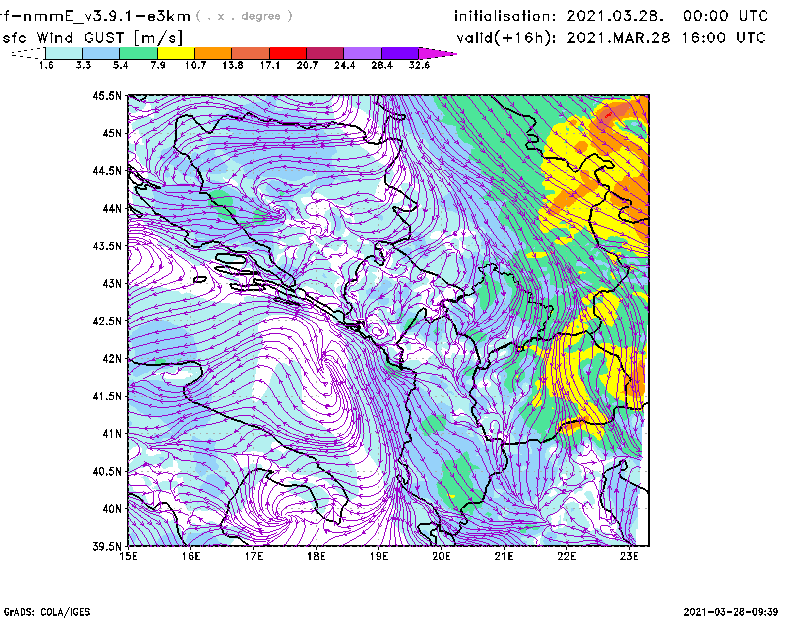
Task: Click the magenta arrow end of color bar
Action: pos(438,52)
